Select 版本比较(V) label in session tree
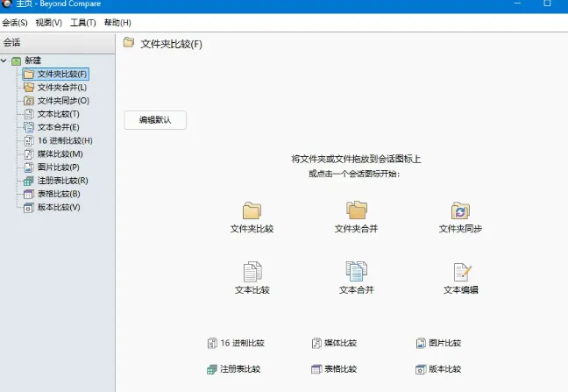Viewport: 568px width, 392px height. click(59, 207)
